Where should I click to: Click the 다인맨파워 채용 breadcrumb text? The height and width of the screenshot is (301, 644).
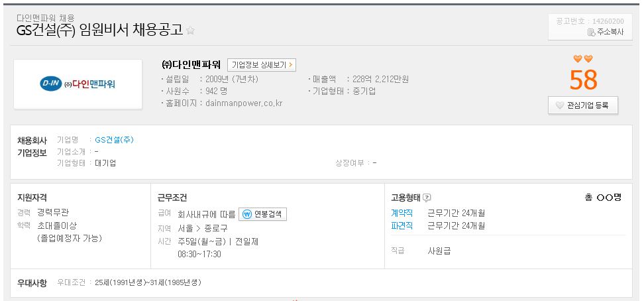click(46, 18)
